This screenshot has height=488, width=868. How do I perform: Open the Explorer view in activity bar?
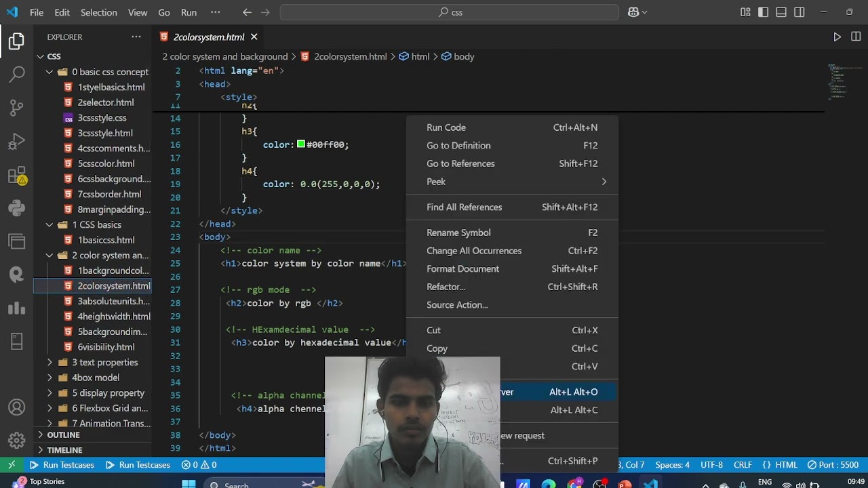tap(17, 41)
